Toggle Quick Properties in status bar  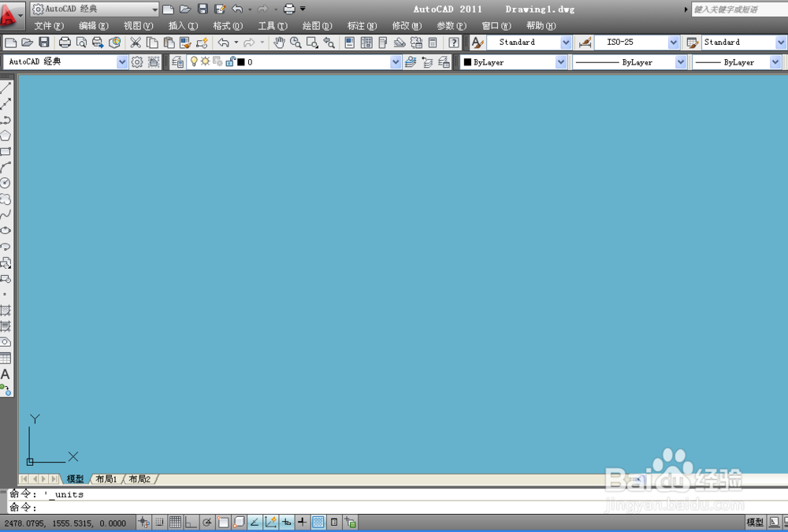pos(334,523)
